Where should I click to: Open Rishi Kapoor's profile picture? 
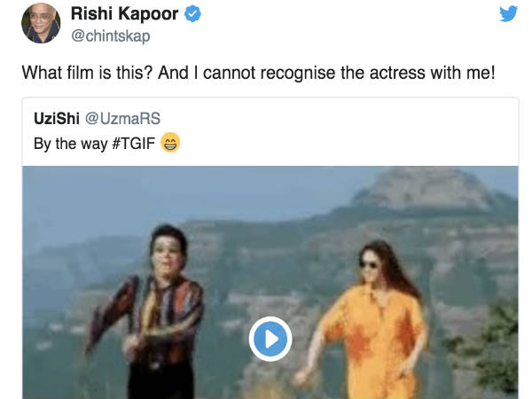[x=40, y=24]
